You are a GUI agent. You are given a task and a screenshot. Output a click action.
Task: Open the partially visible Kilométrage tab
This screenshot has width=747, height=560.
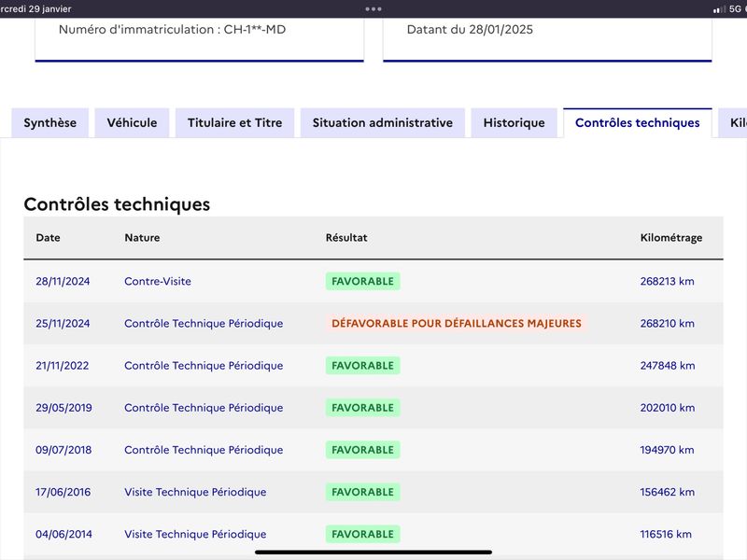coord(734,123)
